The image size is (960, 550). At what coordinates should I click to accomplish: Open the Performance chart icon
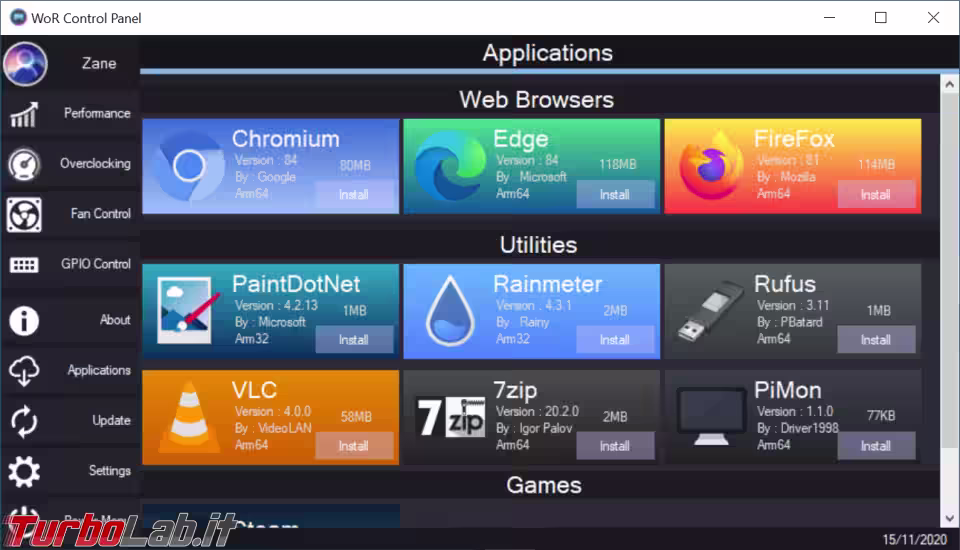(x=24, y=114)
